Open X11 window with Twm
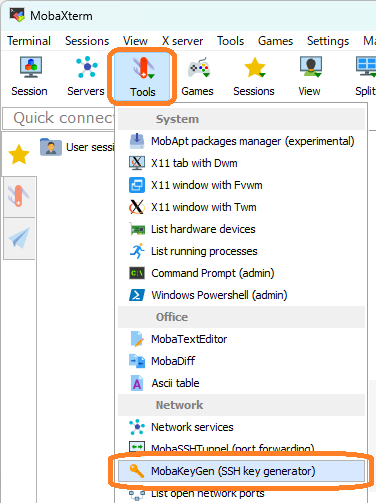The width and height of the screenshot is (376, 503). pos(241,207)
